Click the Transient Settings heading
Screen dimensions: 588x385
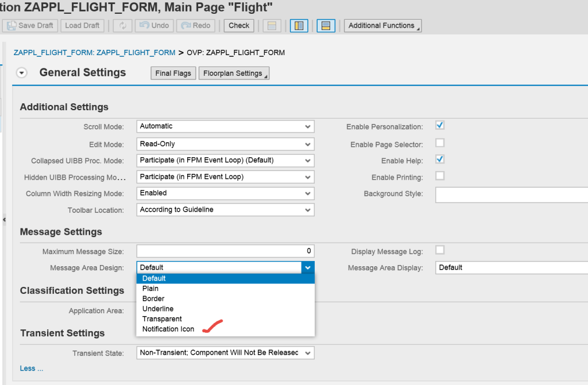coord(62,333)
